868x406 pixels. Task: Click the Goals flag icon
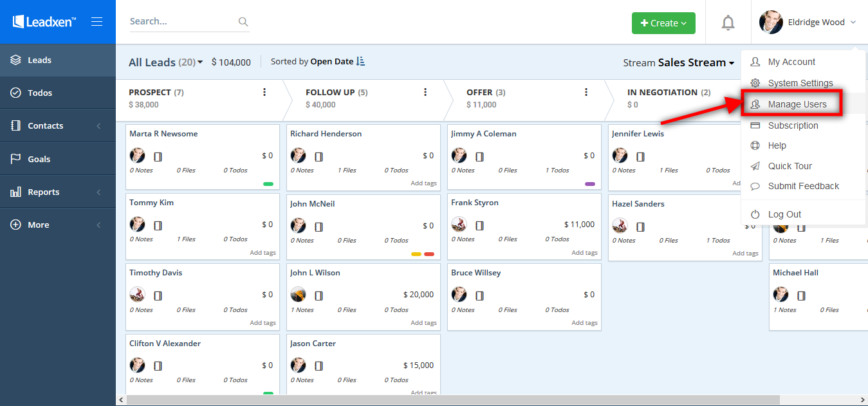pyautogui.click(x=16, y=159)
